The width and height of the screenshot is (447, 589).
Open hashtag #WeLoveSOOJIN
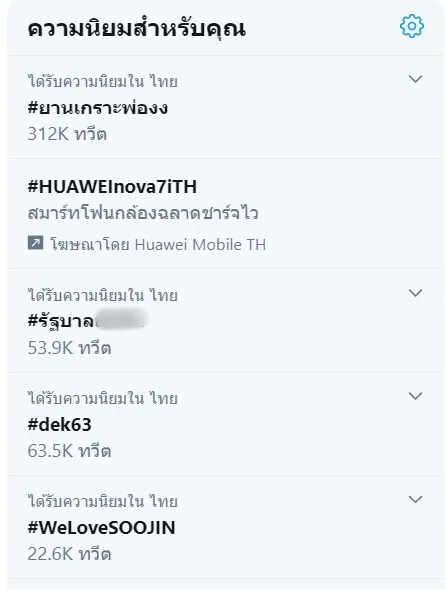click(101, 527)
